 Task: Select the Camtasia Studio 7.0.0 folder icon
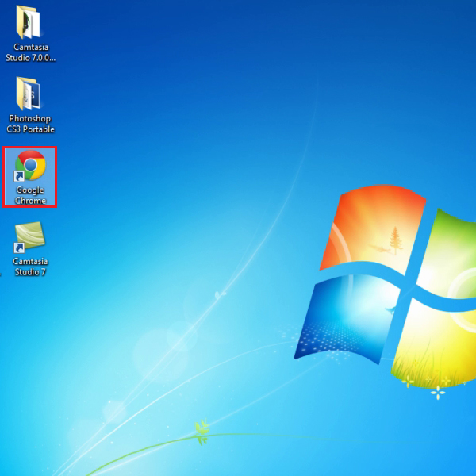click(29, 22)
